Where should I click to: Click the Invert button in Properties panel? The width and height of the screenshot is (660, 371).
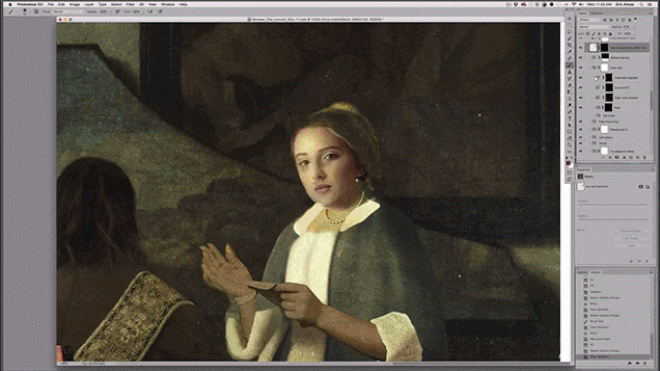633,246
